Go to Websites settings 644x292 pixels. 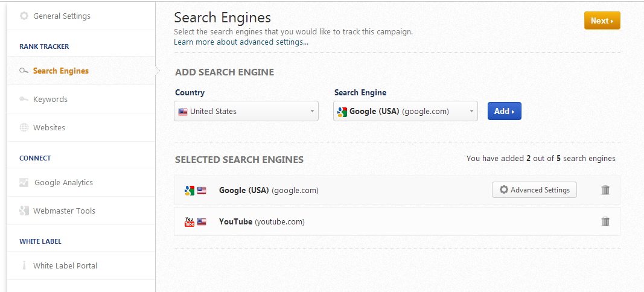click(x=49, y=128)
